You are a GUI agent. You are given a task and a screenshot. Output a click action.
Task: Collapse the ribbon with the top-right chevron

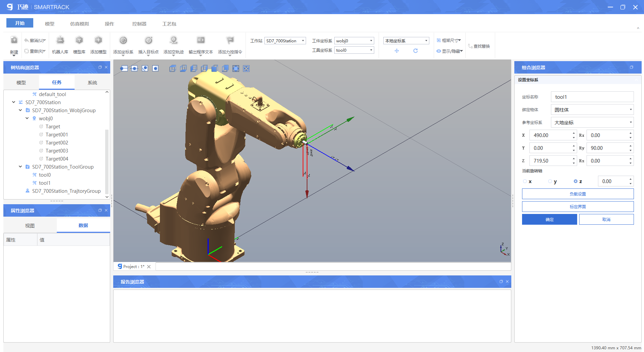tap(638, 28)
